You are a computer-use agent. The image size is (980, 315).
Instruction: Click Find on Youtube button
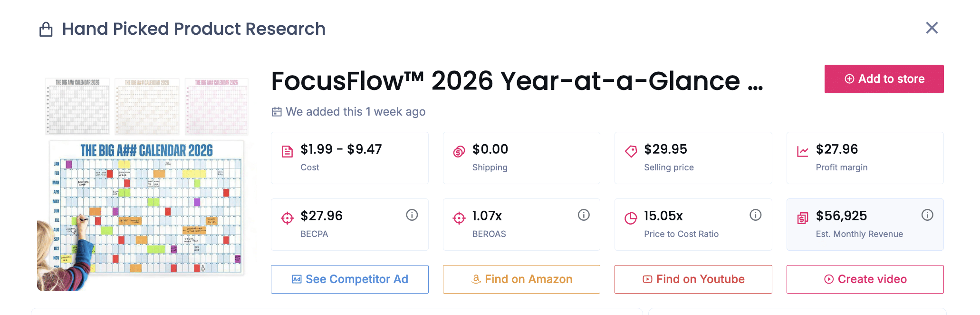(693, 279)
